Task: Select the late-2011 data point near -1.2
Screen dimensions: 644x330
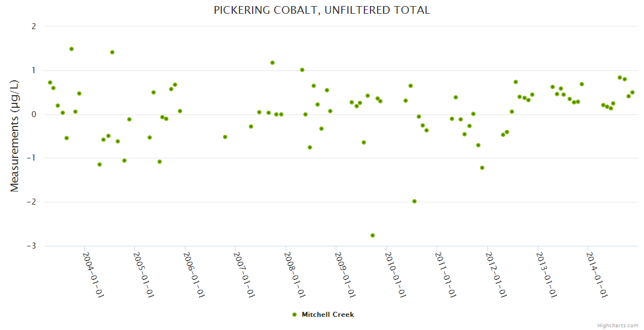Action: (x=482, y=168)
